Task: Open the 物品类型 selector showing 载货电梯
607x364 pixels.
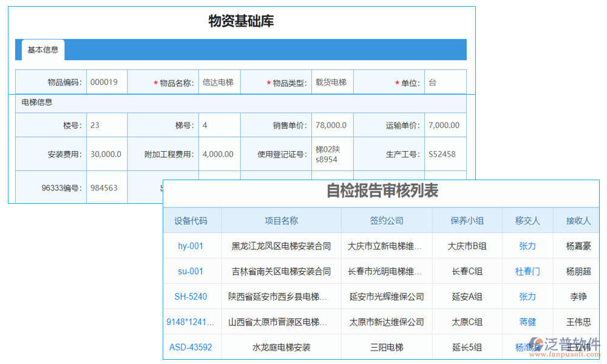Action: click(332, 81)
